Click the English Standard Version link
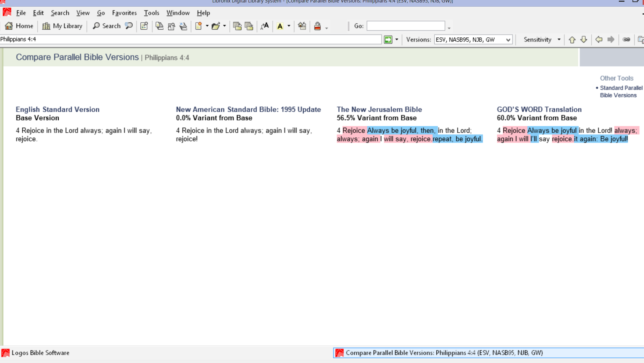644x363 pixels. (58, 110)
